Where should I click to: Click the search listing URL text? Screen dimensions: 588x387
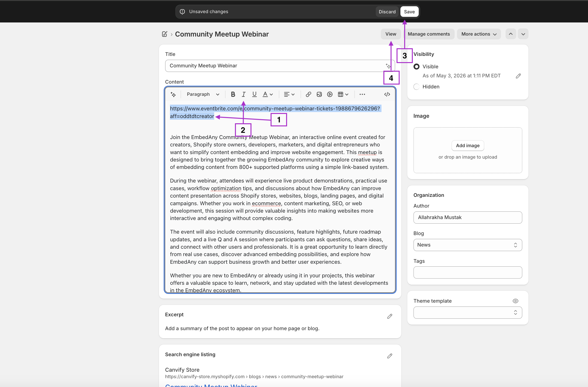click(x=254, y=377)
